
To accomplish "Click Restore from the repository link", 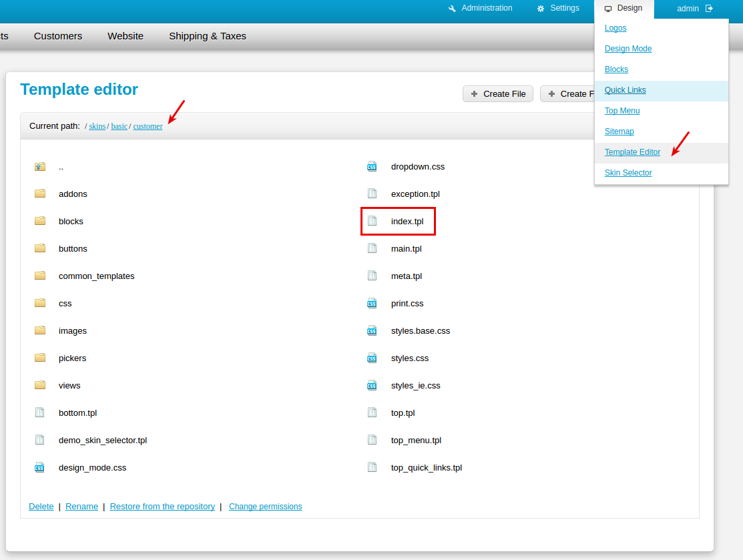I will click(x=162, y=507).
